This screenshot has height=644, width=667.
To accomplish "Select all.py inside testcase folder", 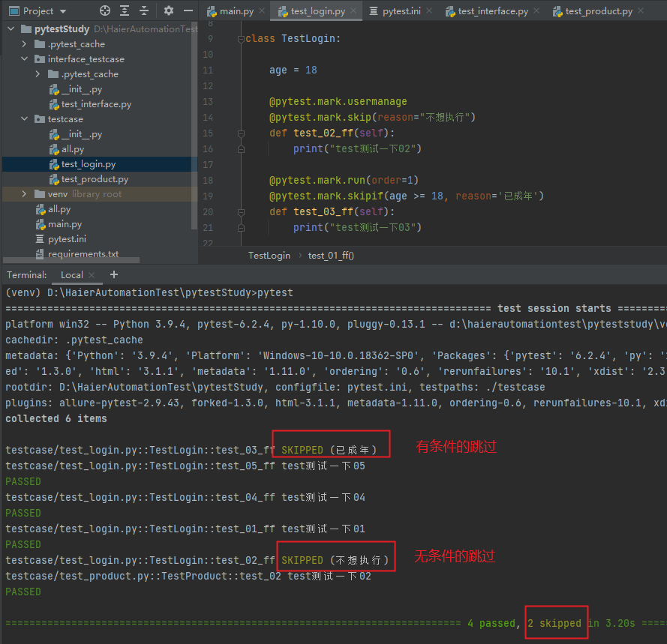I will 73,149.
